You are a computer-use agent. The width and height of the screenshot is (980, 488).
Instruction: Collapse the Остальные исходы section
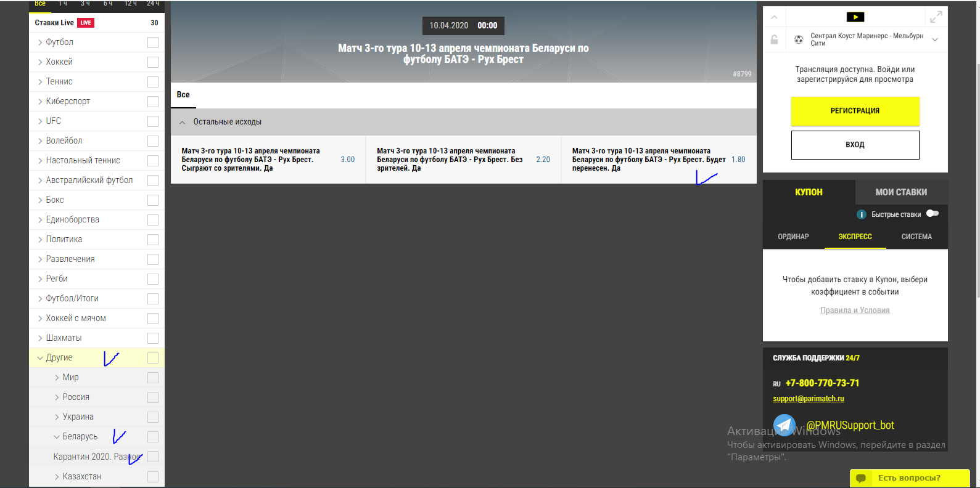click(183, 123)
